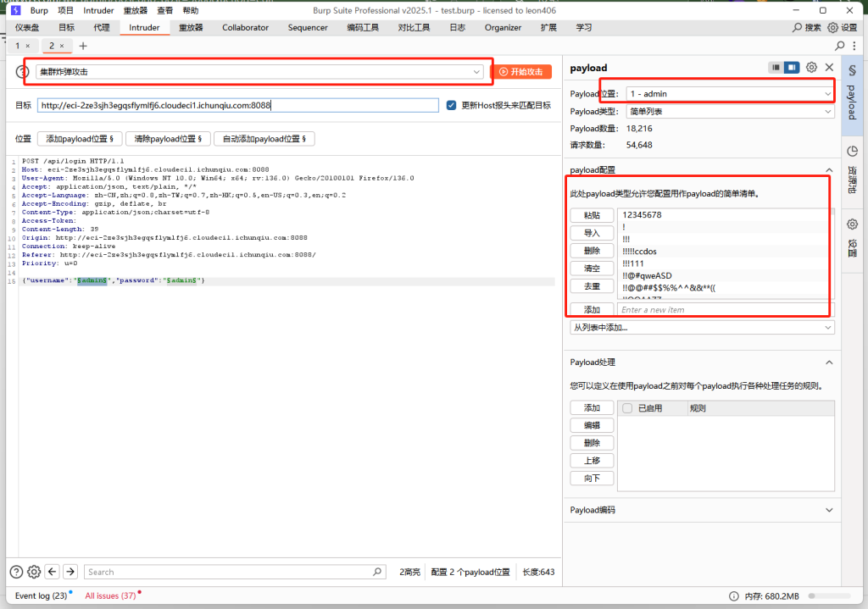
Task: Switch to the Organizer tab
Action: click(x=503, y=28)
